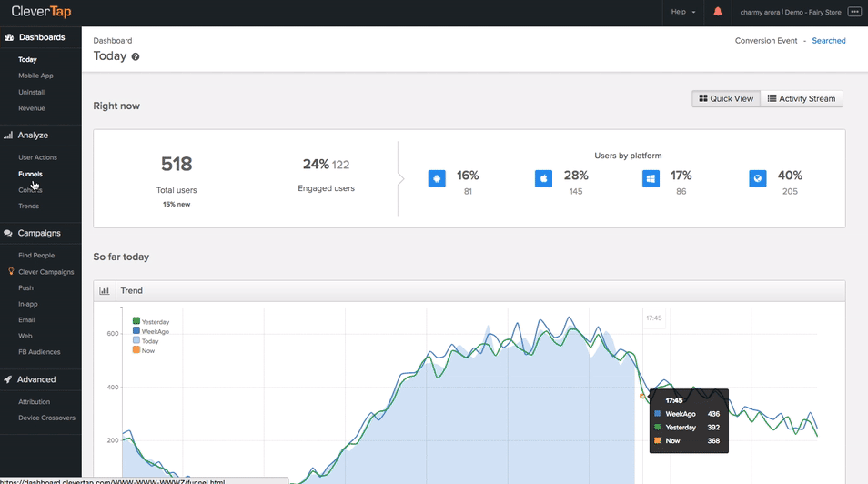Click the Clever Campaigns lightbulb icon
The image size is (868, 484).
11,271
